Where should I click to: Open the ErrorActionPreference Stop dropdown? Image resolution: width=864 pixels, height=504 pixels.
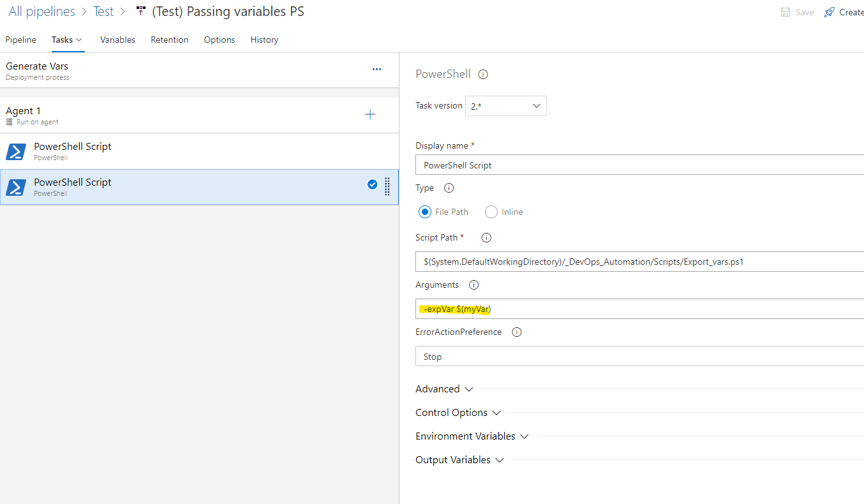(x=639, y=357)
